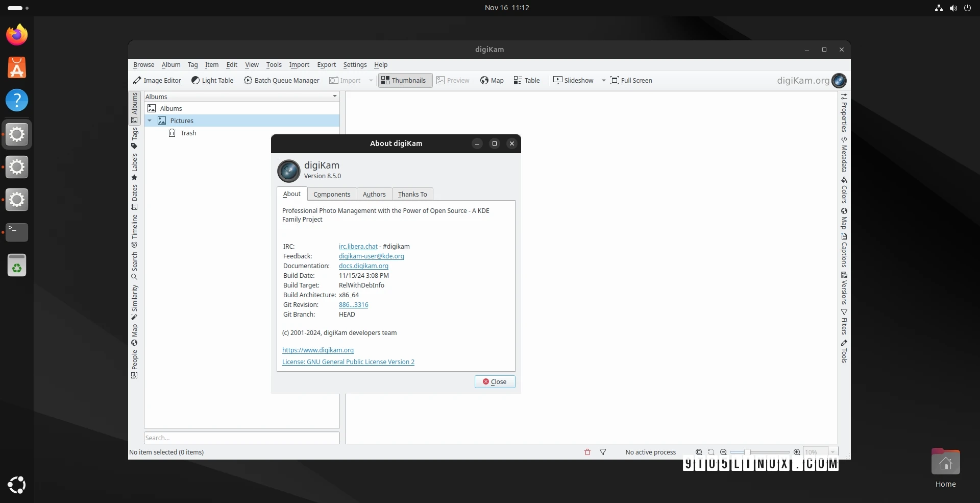Open the People left sidebar panel
Image resolution: width=980 pixels, height=503 pixels.
click(134, 364)
